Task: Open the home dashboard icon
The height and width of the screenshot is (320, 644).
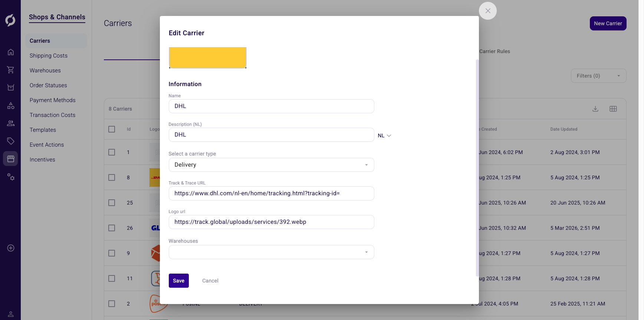Action: (11, 52)
